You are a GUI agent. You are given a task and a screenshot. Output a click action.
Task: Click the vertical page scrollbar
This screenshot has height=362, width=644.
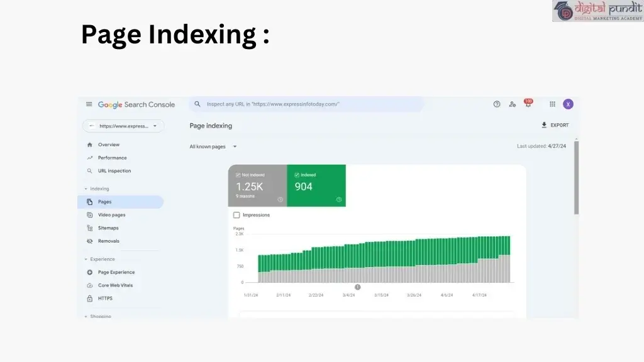tap(576, 177)
